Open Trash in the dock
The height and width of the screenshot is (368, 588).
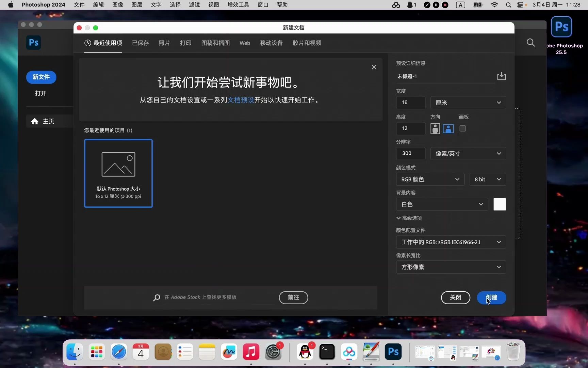513,352
